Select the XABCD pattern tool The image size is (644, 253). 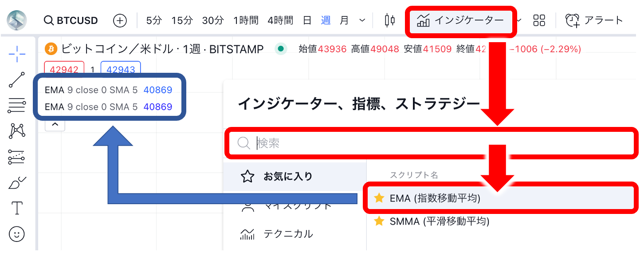click(x=17, y=130)
